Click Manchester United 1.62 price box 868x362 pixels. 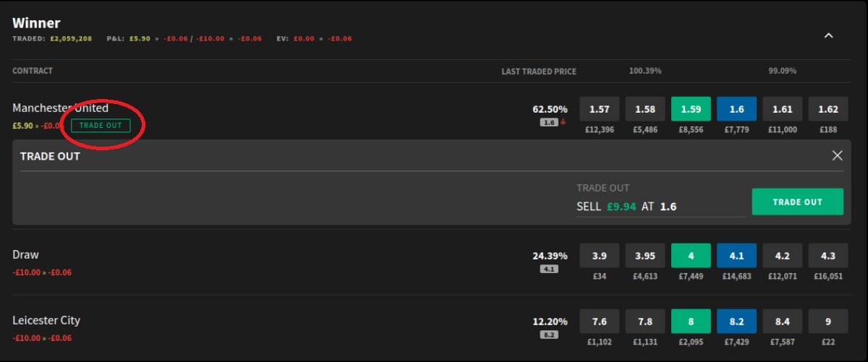(827, 109)
